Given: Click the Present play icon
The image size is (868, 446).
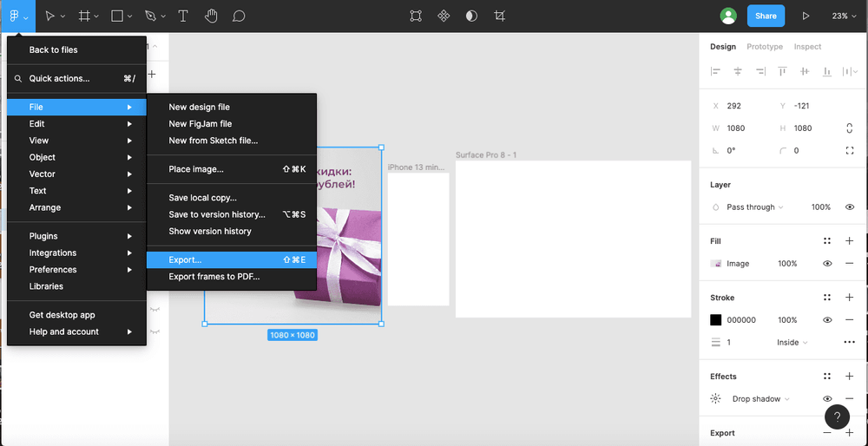Looking at the screenshot, I should coord(806,16).
